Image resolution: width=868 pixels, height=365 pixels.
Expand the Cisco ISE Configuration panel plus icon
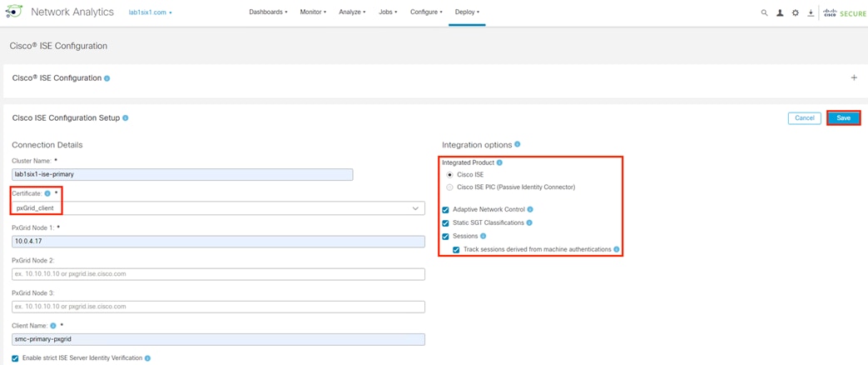click(854, 77)
